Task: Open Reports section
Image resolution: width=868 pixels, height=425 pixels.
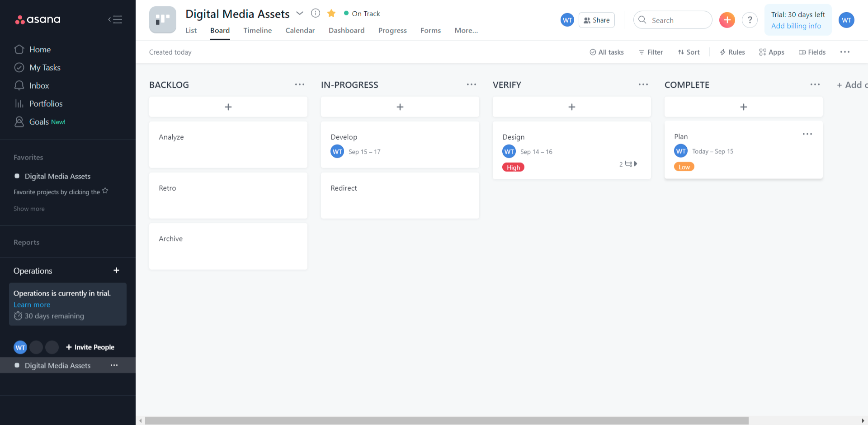Action: [x=26, y=242]
